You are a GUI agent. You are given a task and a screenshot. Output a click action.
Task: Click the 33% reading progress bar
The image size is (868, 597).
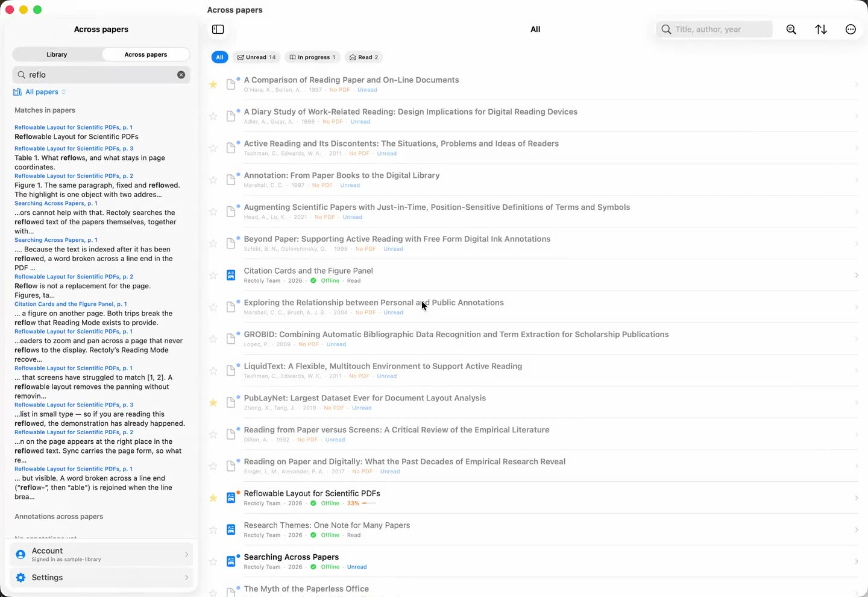(369, 504)
